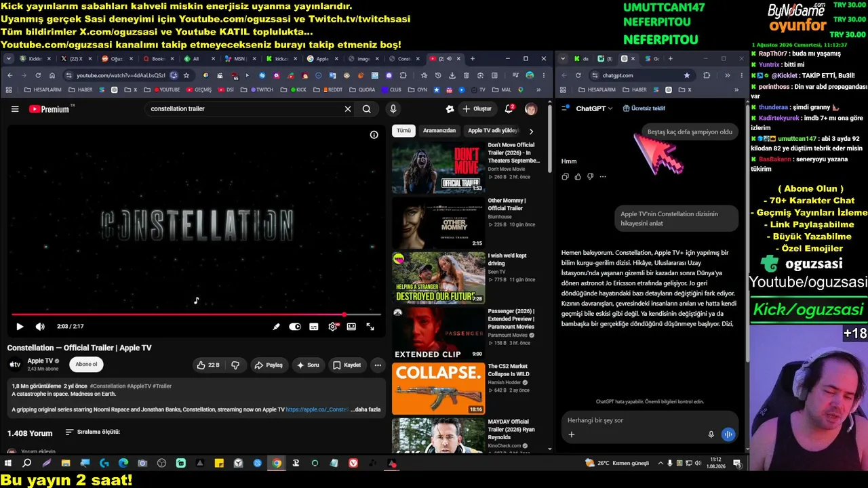Open a new tab in YouTube window

(473, 59)
